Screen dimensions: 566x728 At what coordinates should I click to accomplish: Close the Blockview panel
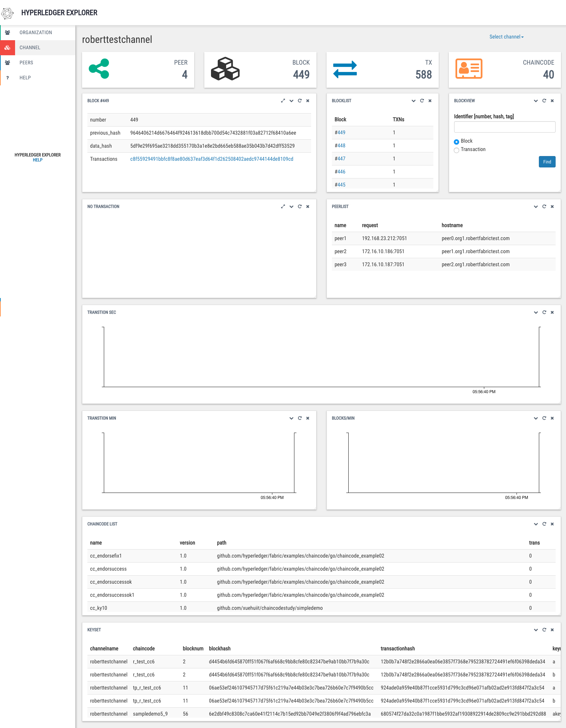coord(552,101)
